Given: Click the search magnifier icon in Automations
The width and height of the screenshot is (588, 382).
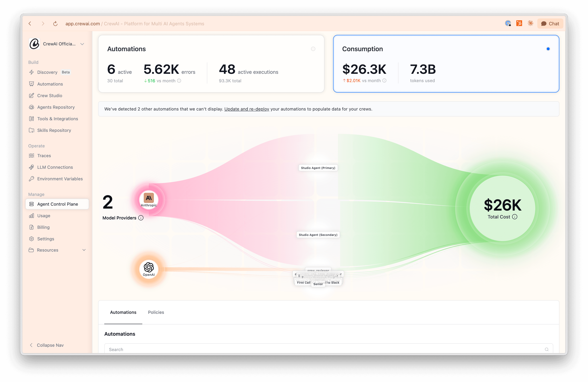Looking at the screenshot, I should 547,349.
